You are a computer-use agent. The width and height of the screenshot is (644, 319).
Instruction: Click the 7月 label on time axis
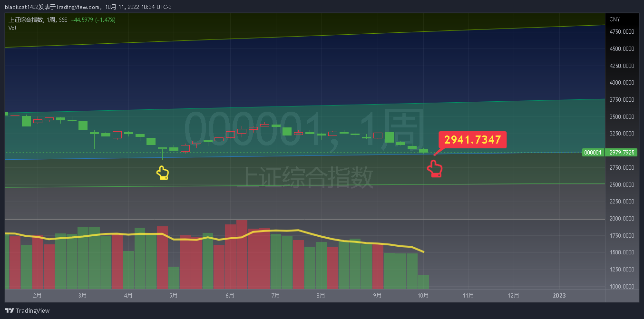click(x=275, y=296)
